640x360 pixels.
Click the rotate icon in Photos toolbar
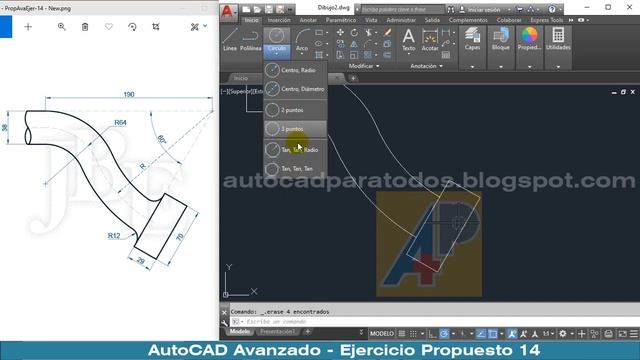tap(132, 27)
